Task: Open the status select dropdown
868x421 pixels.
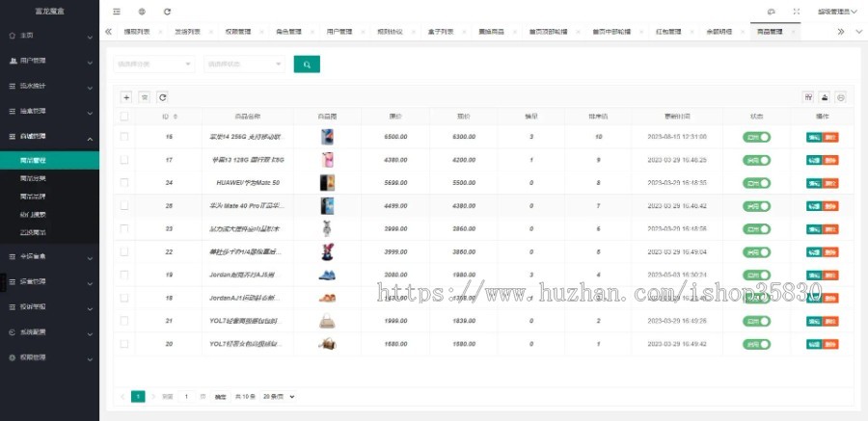Action: coord(244,65)
